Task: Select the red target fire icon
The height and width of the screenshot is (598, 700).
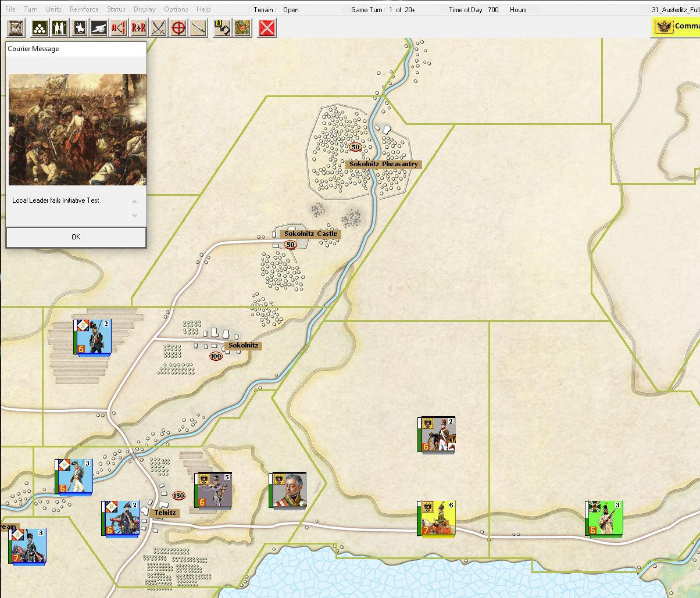Action: coord(177,27)
